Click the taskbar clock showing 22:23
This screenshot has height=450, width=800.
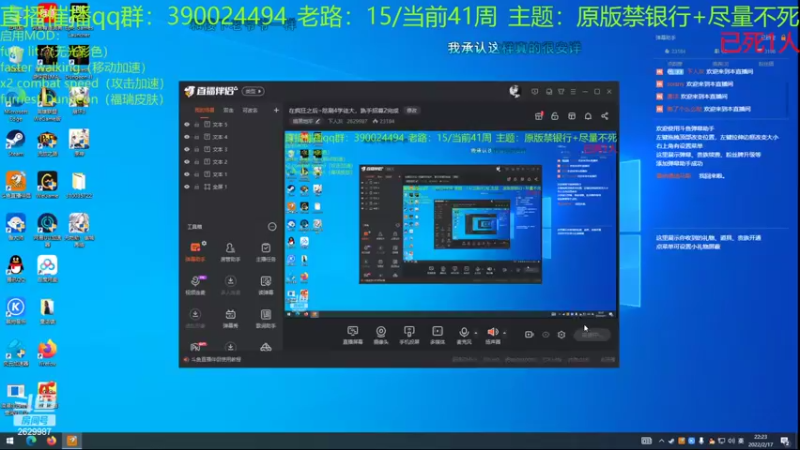pyautogui.click(x=760, y=441)
